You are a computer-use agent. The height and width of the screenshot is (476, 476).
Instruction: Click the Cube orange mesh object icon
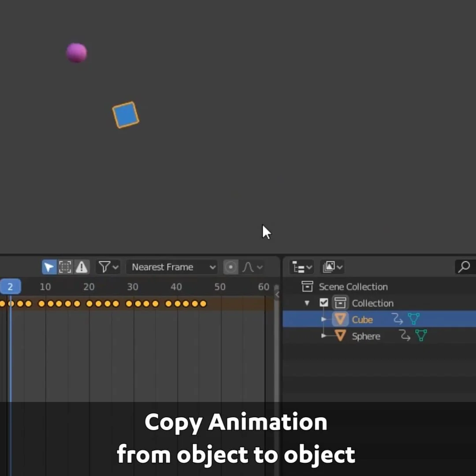pyautogui.click(x=340, y=319)
